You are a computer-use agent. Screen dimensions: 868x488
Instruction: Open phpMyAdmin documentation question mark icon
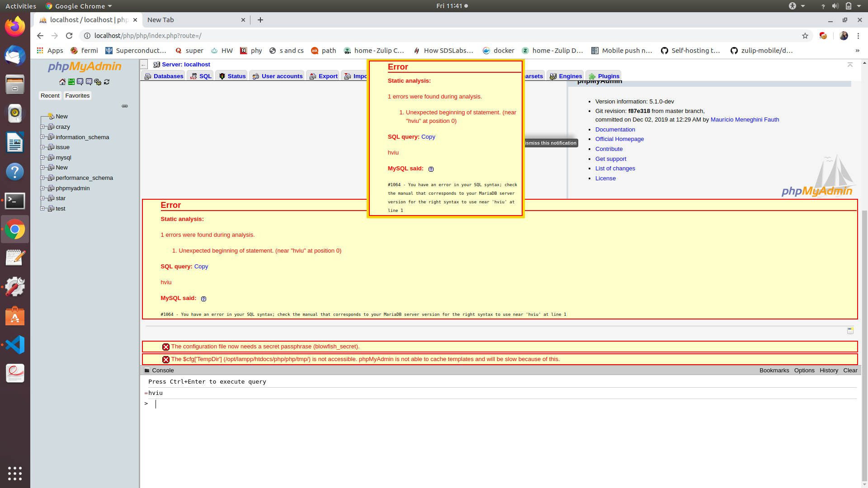80,82
